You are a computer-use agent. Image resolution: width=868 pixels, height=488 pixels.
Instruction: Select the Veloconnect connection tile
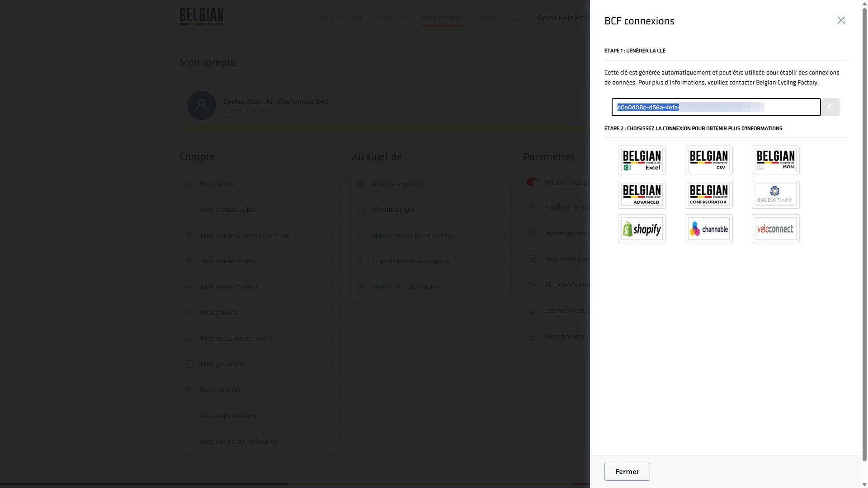[775, 229]
